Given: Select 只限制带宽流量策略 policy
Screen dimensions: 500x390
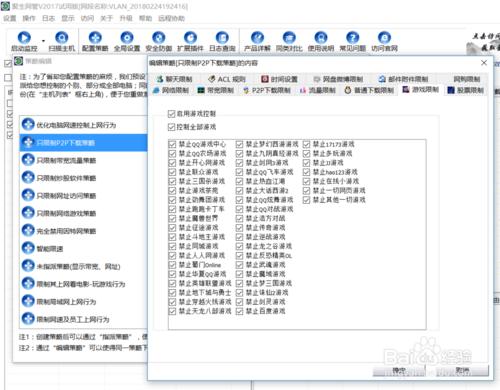Looking at the screenshot, I should [83, 160].
